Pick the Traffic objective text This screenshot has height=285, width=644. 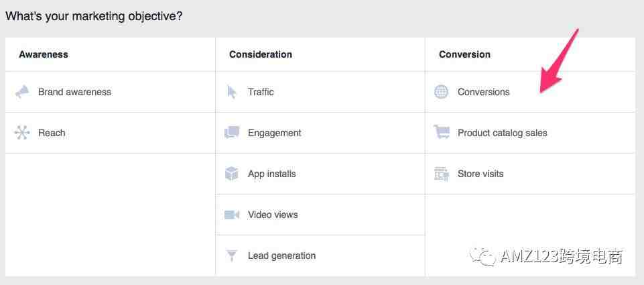pyautogui.click(x=261, y=92)
